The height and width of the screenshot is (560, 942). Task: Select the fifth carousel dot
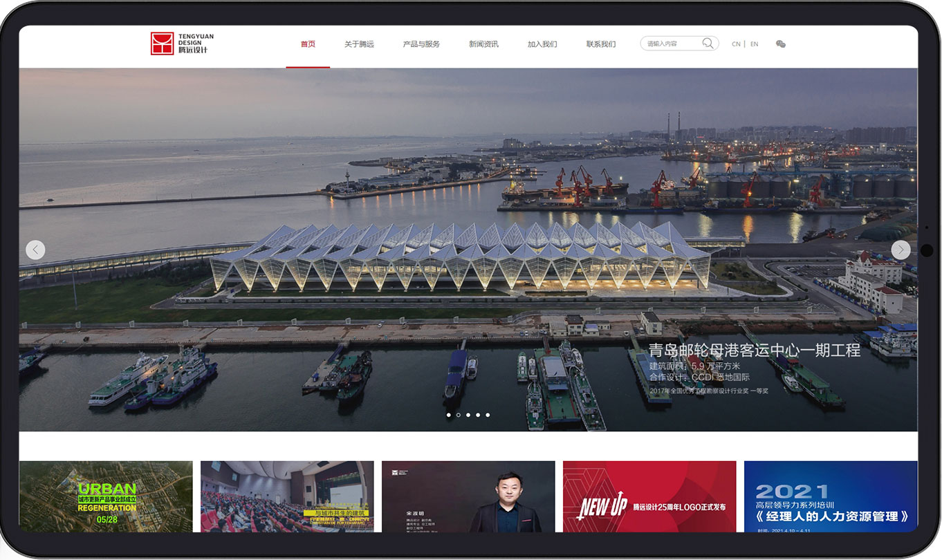tap(488, 415)
